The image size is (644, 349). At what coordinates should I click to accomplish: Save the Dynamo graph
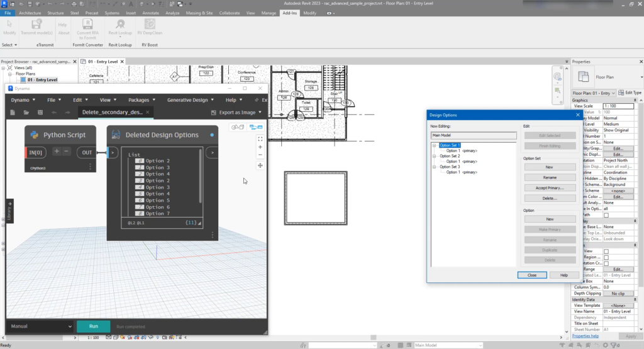coord(40,113)
